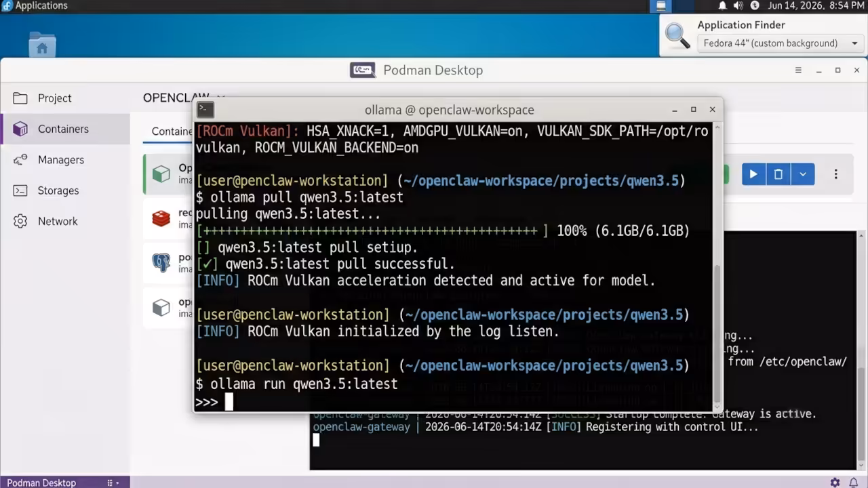Click the gray cube icon of last container
This screenshot has width=868, height=488.
pos(161,307)
